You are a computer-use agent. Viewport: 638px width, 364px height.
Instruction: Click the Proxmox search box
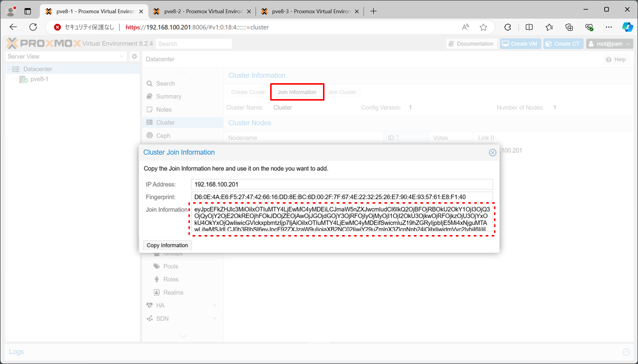click(x=194, y=44)
